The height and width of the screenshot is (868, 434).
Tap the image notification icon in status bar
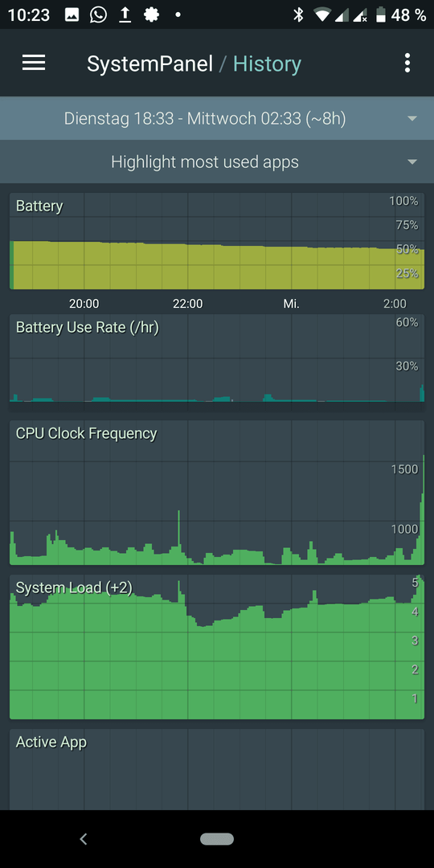coord(72,15)
